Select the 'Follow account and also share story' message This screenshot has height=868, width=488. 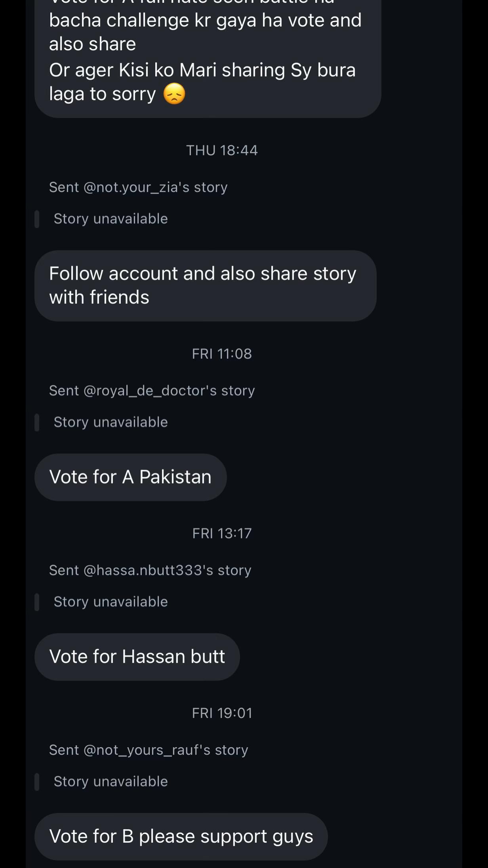[205, 286]
